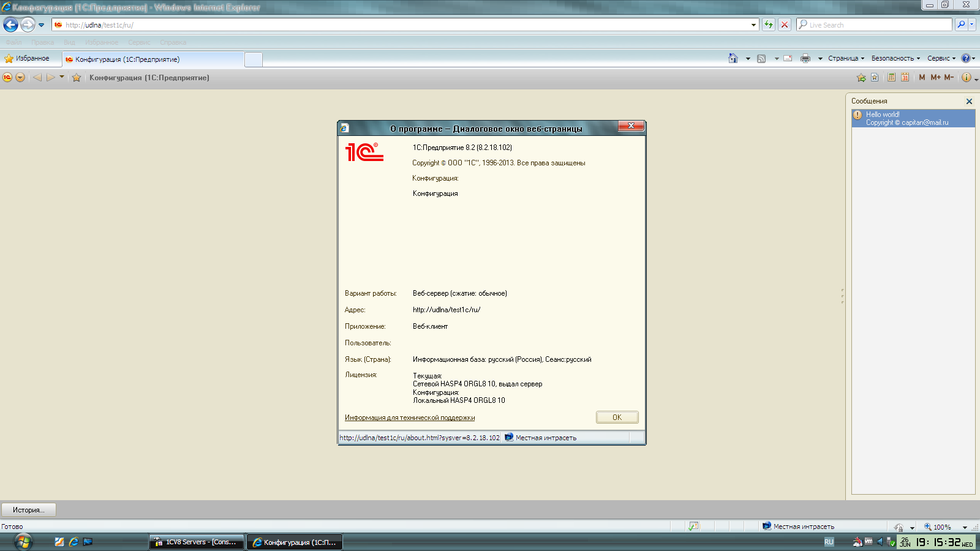This screenshot has height=551, width=980.
Task: Click the blue Help question mark icon
Action: point(966,59)
